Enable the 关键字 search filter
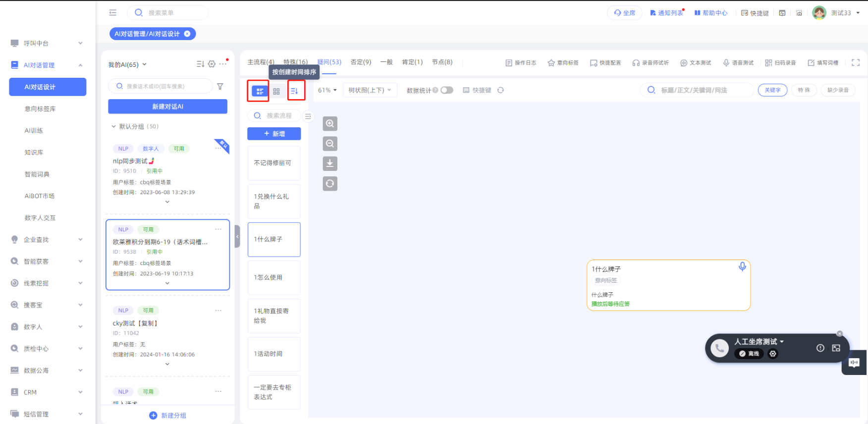 click(772, 90)
